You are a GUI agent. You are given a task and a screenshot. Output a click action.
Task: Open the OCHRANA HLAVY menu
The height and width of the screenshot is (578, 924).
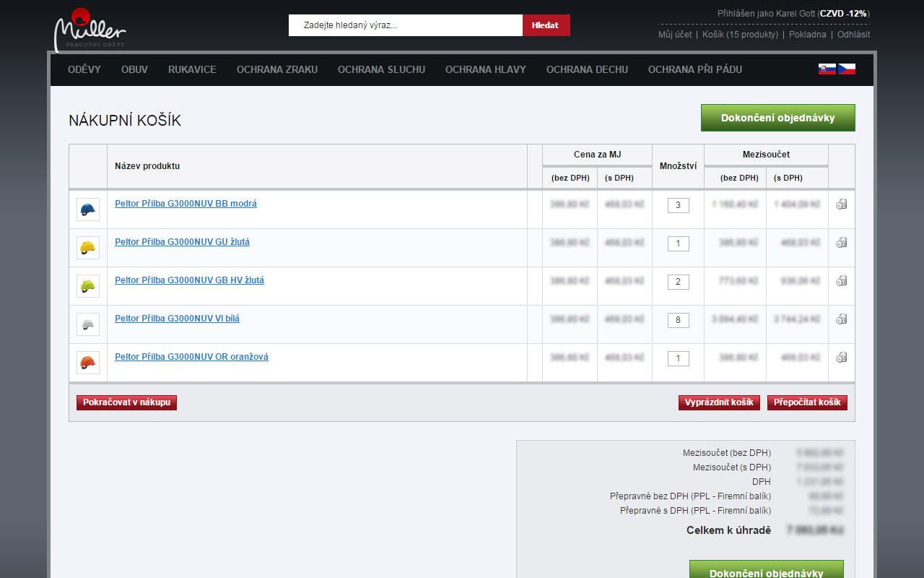486,70
